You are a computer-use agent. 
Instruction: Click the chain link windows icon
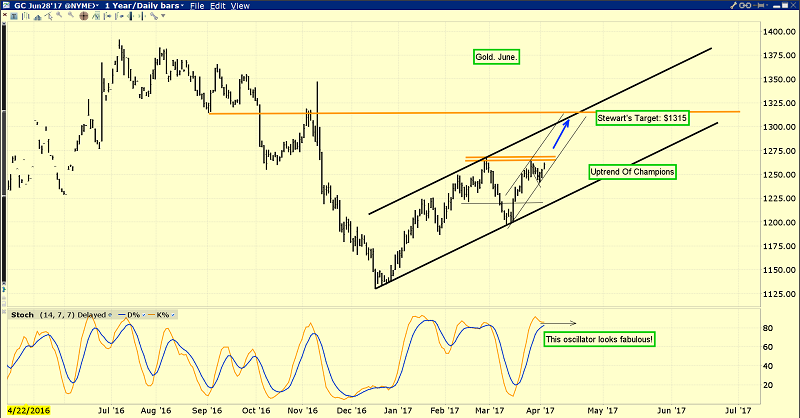pos(745,5)
